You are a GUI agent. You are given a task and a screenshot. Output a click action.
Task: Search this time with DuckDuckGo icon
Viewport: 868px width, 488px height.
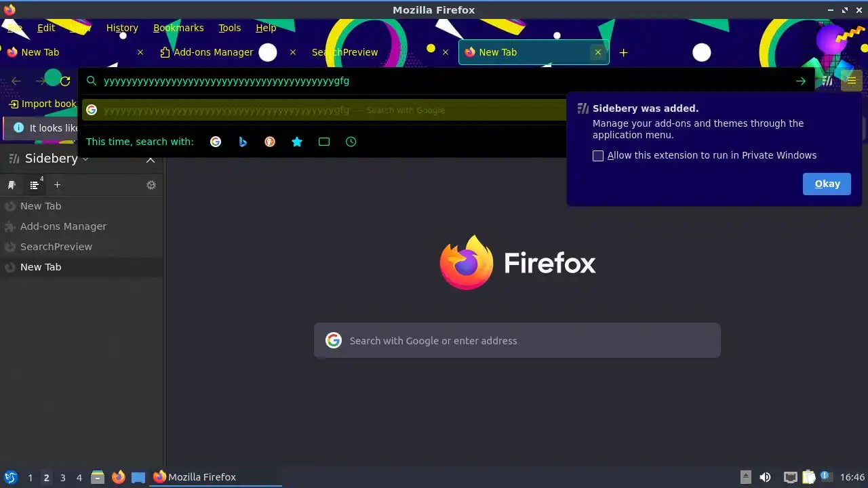[x=270, y=142]
